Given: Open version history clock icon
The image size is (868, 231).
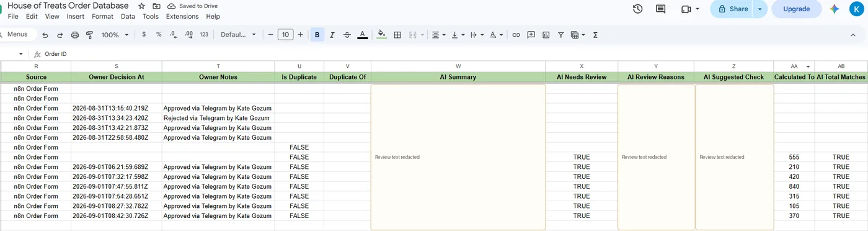Looking at the screenshot, I should 637,9.
